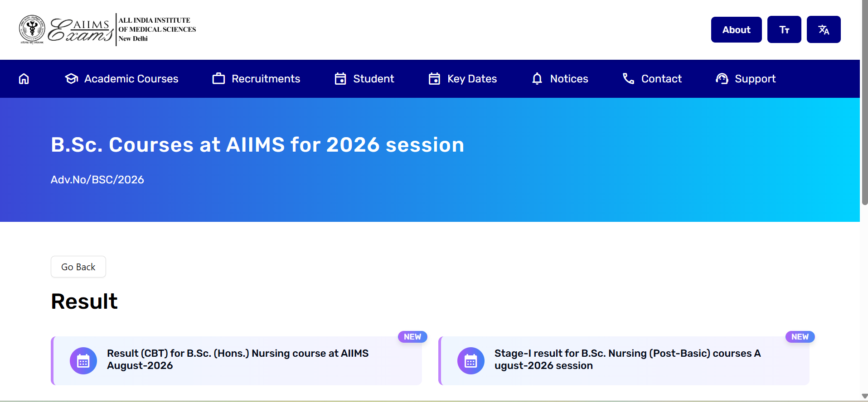Go back using the Go Back button
868x402 pixels.
click(x=78, y=267)
